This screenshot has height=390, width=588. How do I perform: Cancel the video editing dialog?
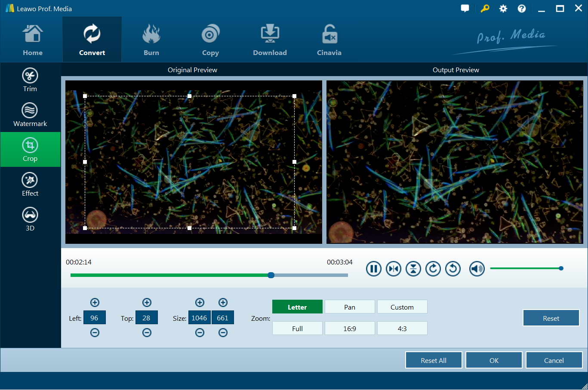click(554, 360)
